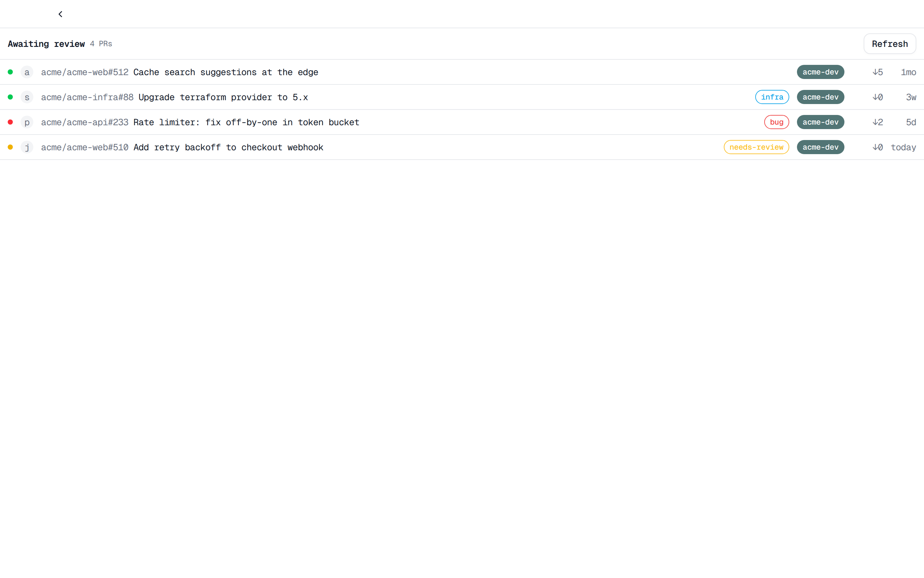Click the 'Awaiting review' heading
The width and height of the screenshot is (924, 578).
(46, 44)
